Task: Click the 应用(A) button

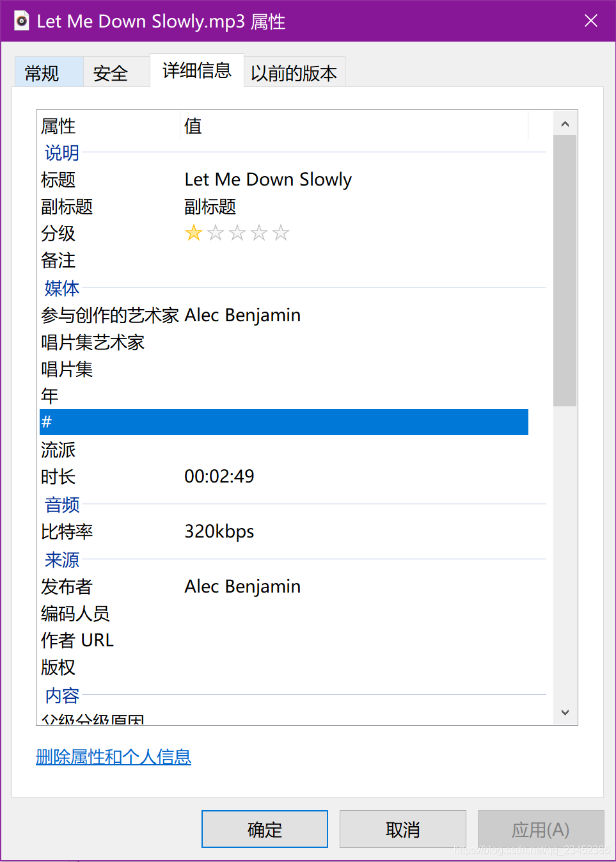Action: point(541,829)
